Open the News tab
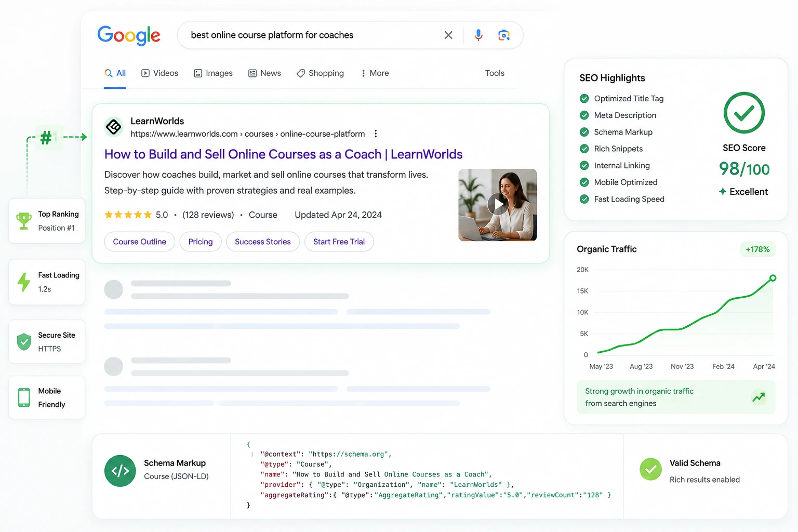This screenshot has height=532, width=798. pos(264,73)
